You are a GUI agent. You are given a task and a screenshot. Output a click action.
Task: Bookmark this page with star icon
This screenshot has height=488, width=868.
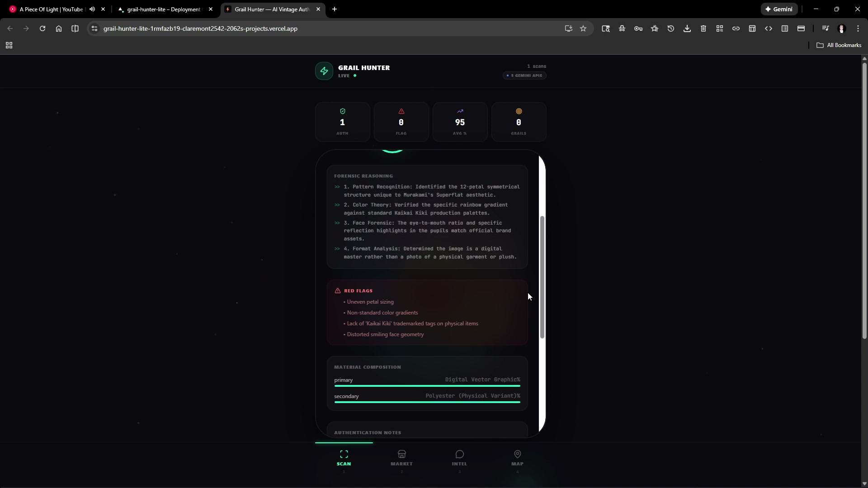(x=583, y=28)
